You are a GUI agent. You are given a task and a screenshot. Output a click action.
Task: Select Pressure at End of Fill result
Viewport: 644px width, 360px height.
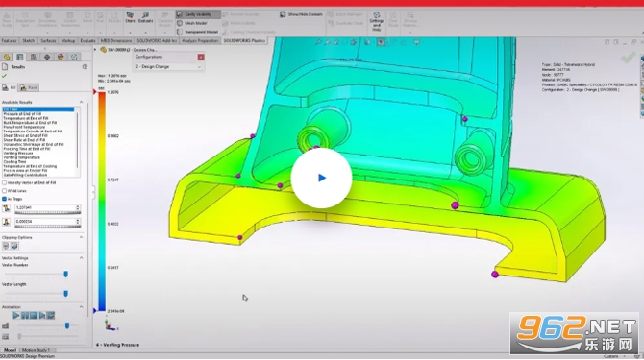22,114
